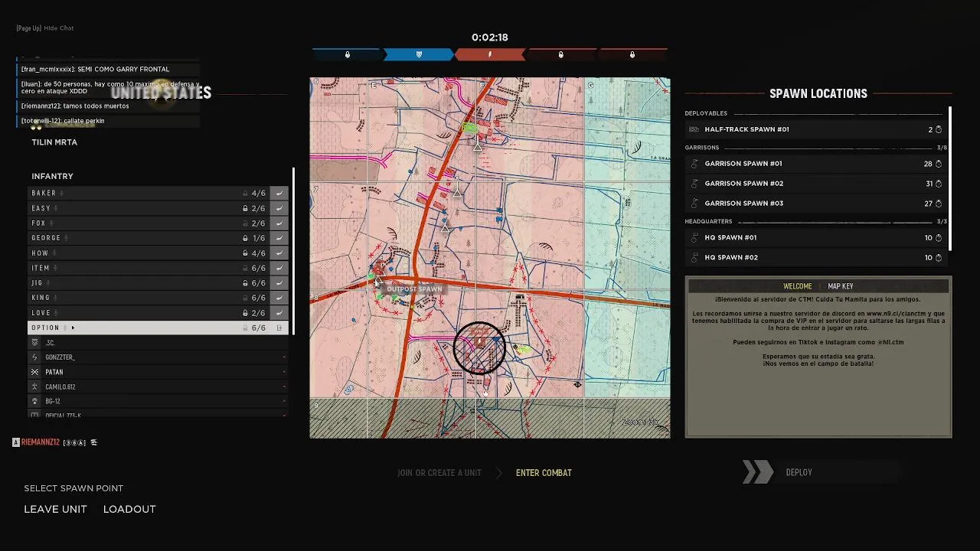Choose GARRISON SPAWN #03 text

743,204
